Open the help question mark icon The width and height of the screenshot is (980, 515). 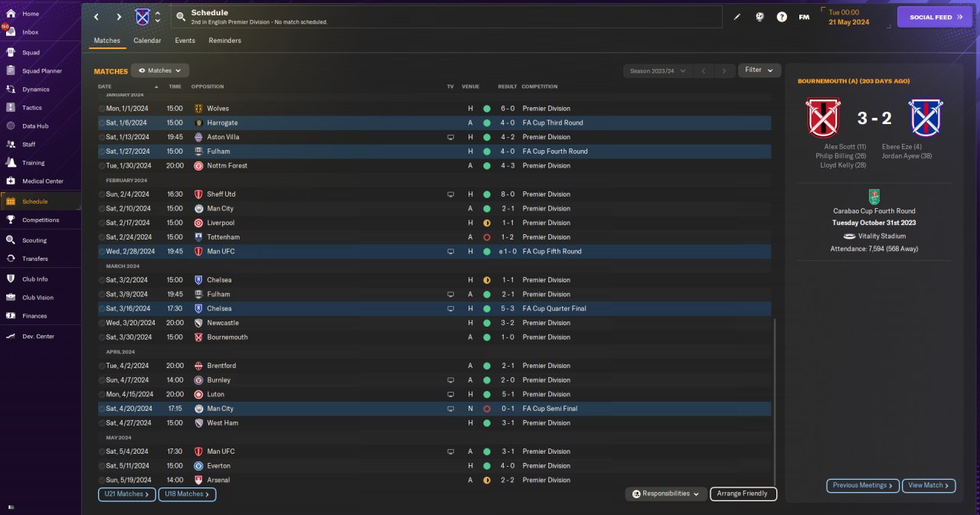pos(782,17)
